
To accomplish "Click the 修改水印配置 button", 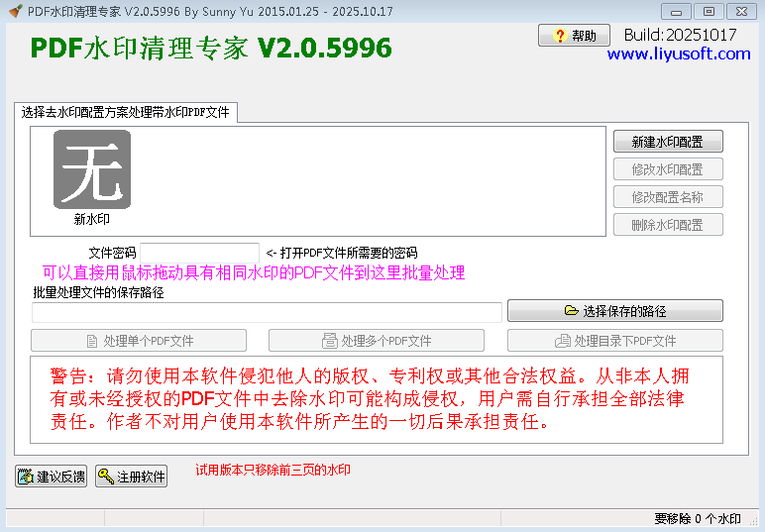I will (668, 169).
